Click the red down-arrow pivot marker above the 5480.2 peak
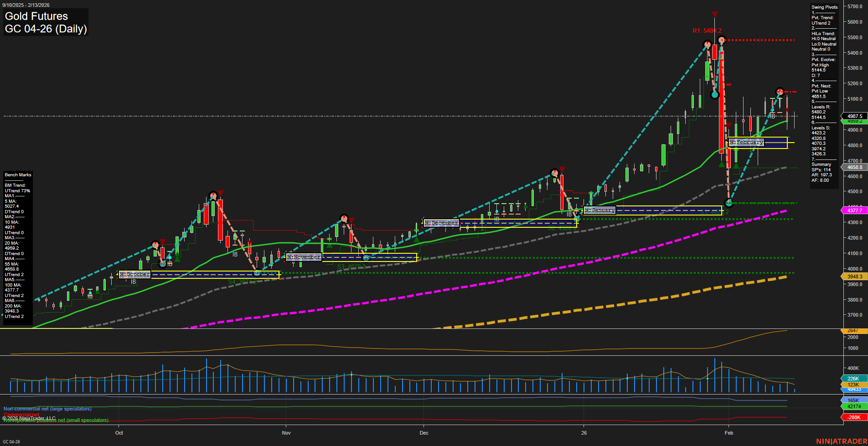The width and height of the screenshot is (868, 446). (x=714, y=14)
